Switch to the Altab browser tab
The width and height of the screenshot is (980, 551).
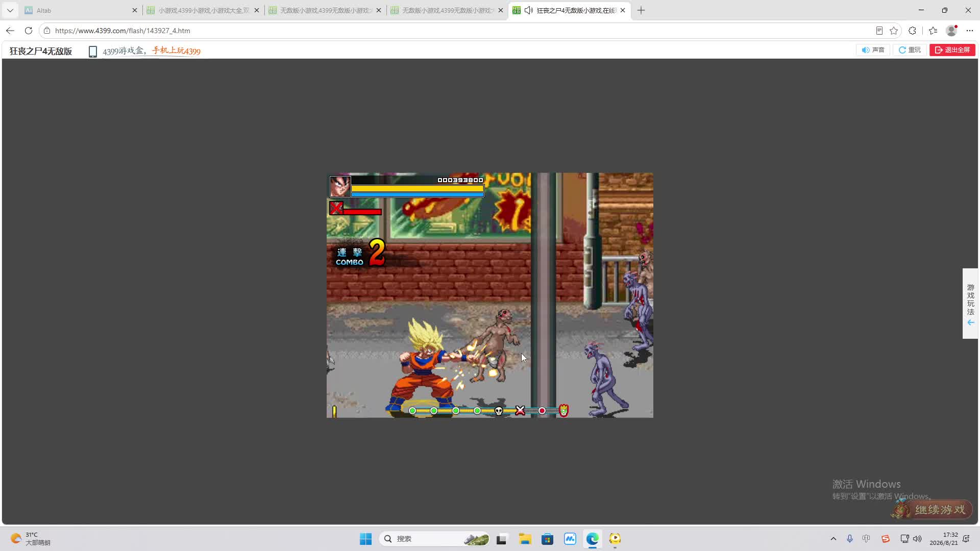81,10
